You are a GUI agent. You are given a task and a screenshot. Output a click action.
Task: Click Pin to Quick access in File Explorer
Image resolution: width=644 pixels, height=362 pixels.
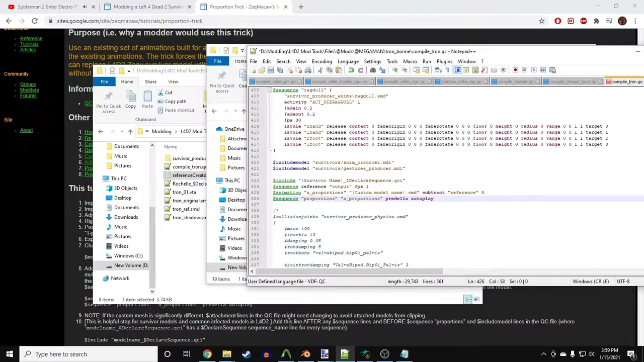108,101
